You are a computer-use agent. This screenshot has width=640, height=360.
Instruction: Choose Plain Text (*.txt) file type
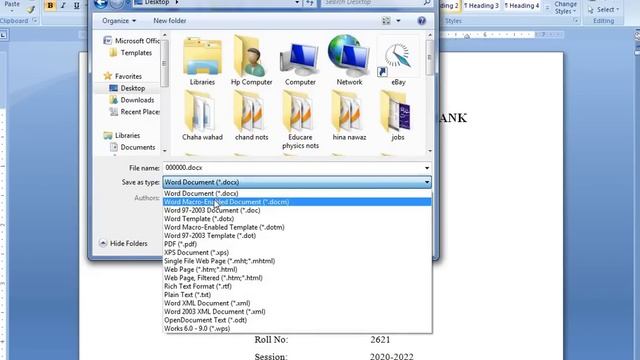point(297,295)
